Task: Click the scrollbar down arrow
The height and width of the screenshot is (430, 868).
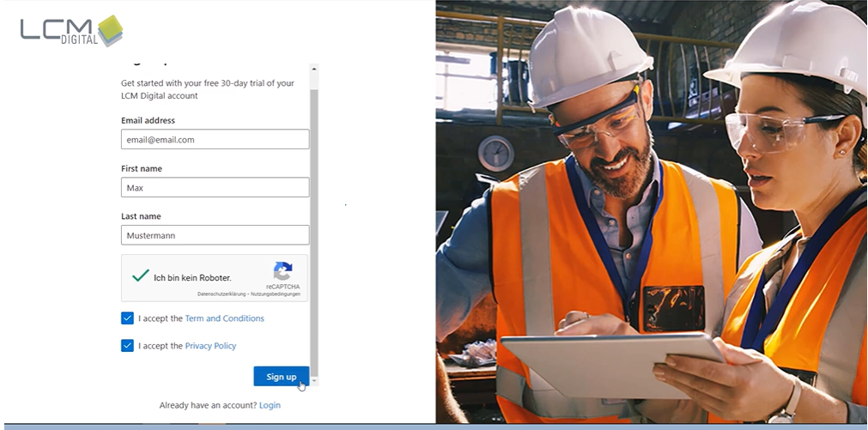Action: tap(313, 379)
